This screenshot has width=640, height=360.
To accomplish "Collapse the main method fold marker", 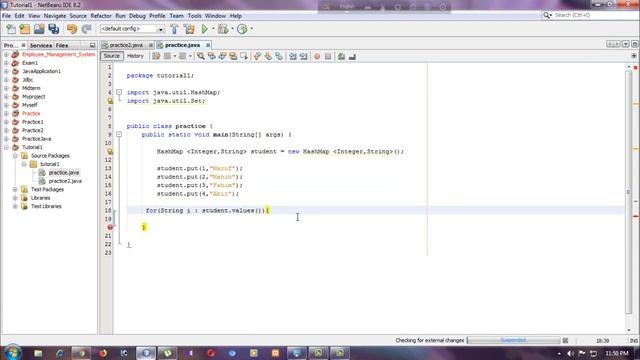I will coord(119,134).
